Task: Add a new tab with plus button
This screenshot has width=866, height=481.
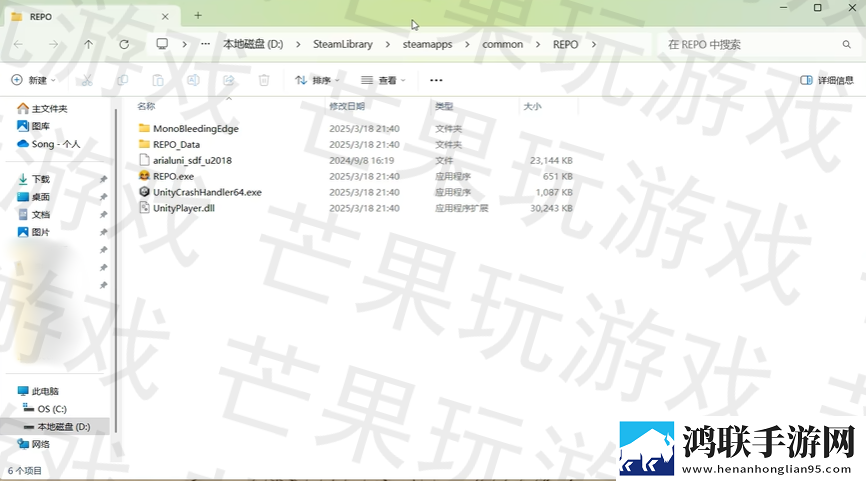Action: pos(198,15)
